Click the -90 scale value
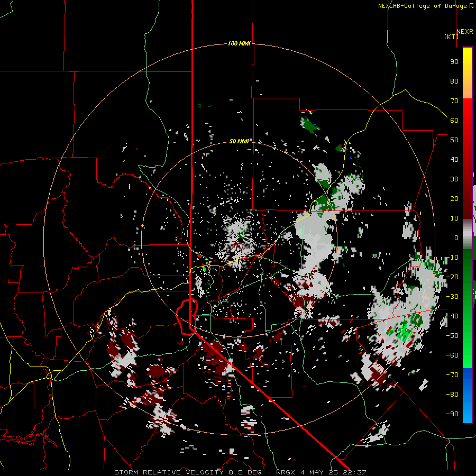476x476 pixels. 452,414
